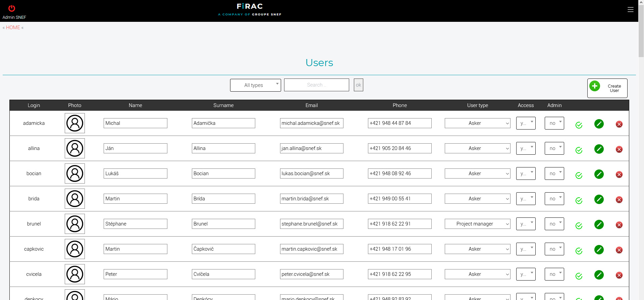The height and width of the screenshot is (300, 644).
Task: Click green pencil edit icon for adamicka
Action: tap(599, 124)
